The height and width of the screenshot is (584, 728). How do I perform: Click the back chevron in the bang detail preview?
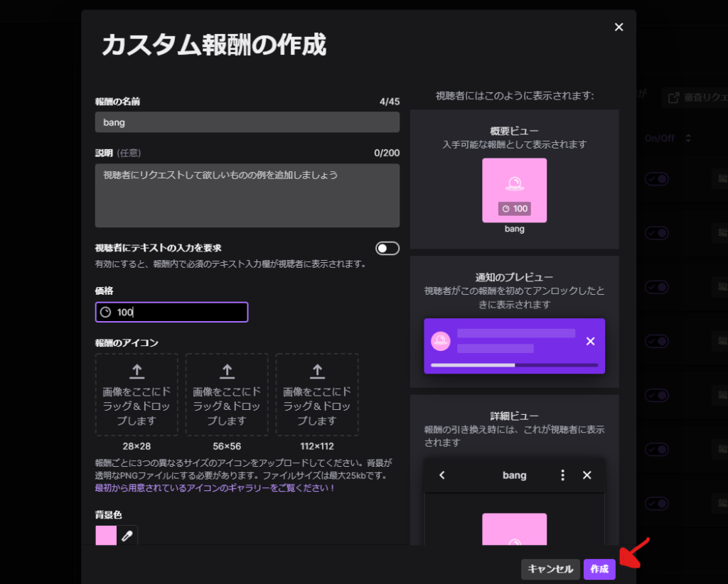(442, 475)
